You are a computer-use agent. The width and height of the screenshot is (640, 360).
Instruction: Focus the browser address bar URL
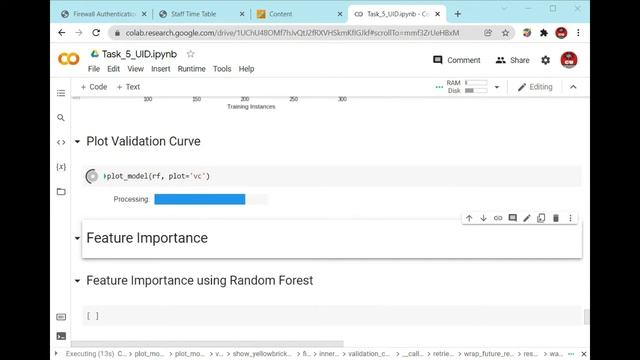click(x=292, y=33)
